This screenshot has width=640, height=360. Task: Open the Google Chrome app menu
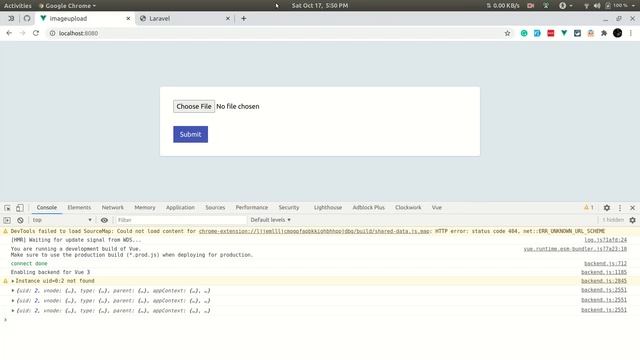click(67, 6)
